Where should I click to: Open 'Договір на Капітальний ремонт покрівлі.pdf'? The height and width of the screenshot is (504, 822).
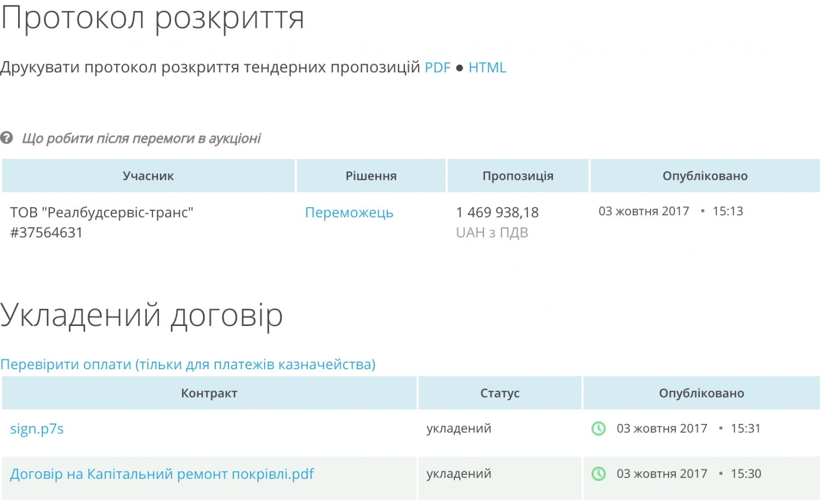coord(162,474)
